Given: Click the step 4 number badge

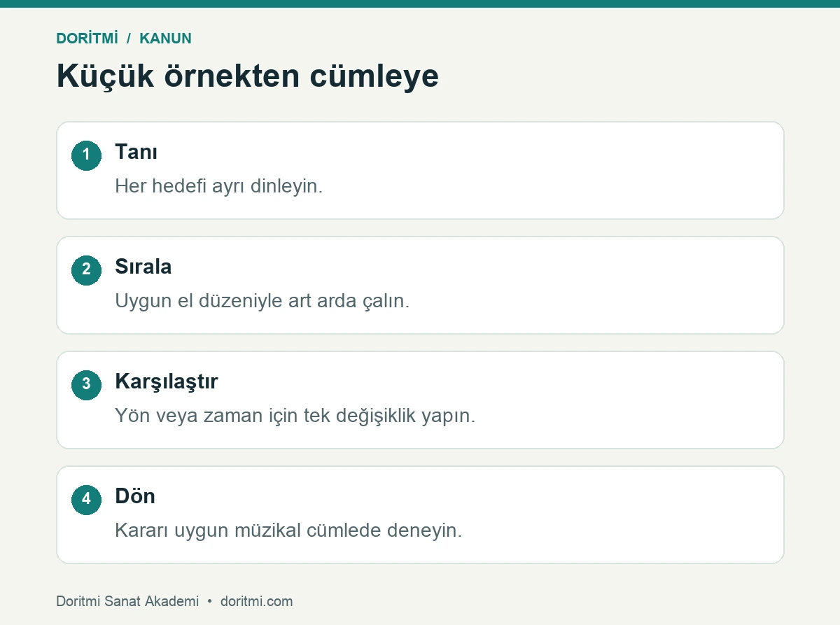Looking at the screenshot, I should pyautogui.click(x=86, y=500).
